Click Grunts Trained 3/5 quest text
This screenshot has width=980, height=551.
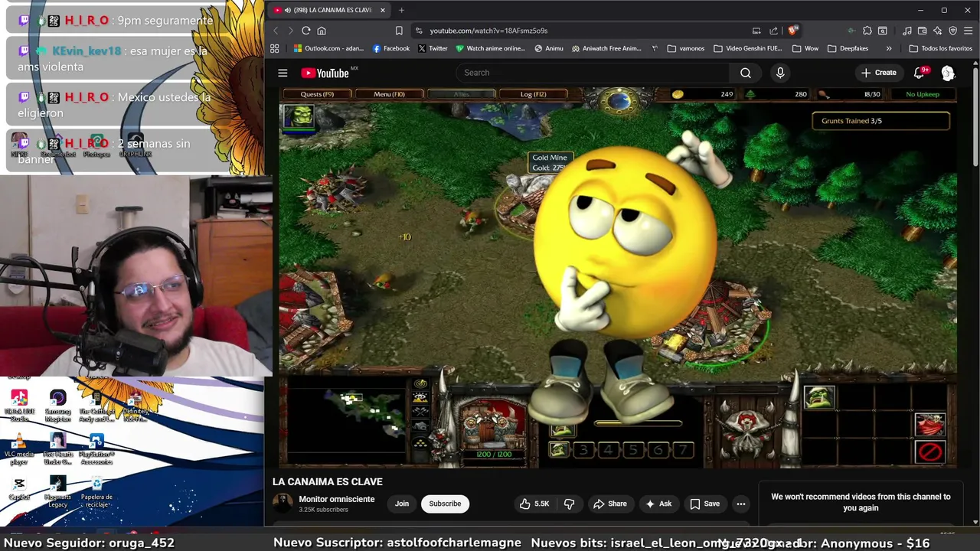(x=851, y=121)
